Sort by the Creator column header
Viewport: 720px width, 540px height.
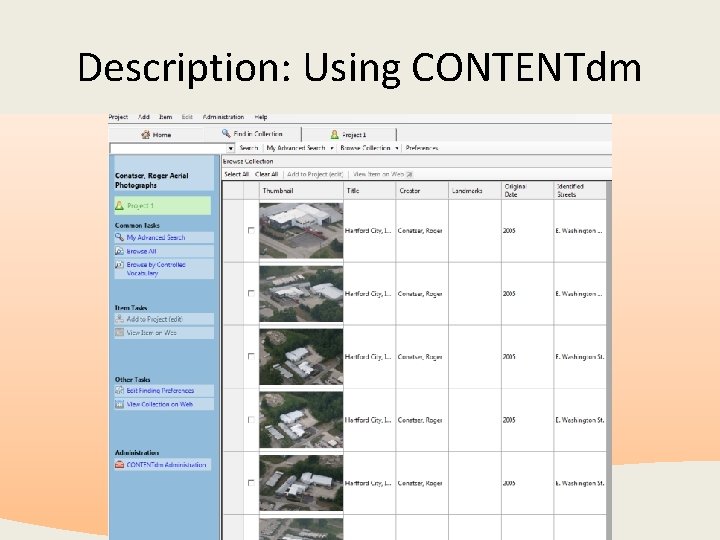pos(422,191)
